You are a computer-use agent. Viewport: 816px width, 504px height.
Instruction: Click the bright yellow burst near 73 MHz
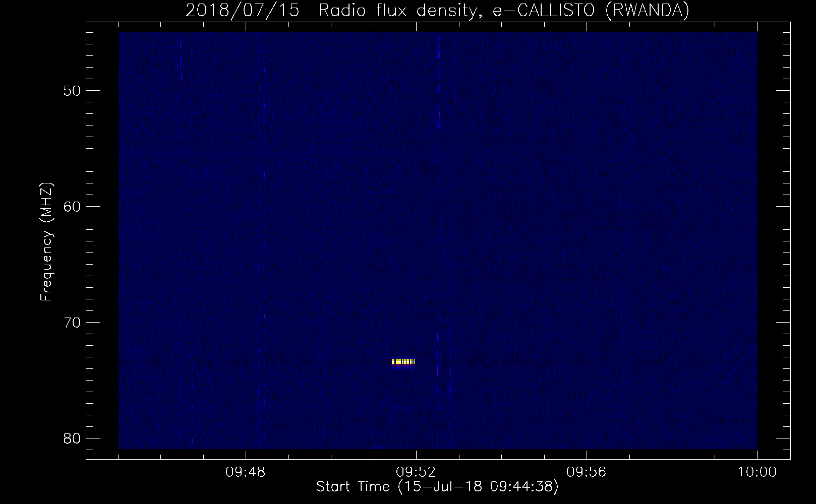click(x=403, y=361)
